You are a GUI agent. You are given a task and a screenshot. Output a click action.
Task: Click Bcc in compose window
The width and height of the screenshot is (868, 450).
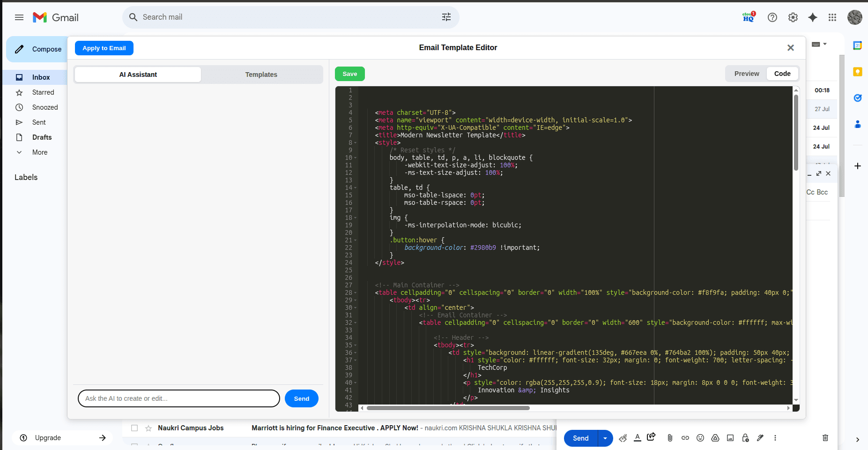click(822, 192)
